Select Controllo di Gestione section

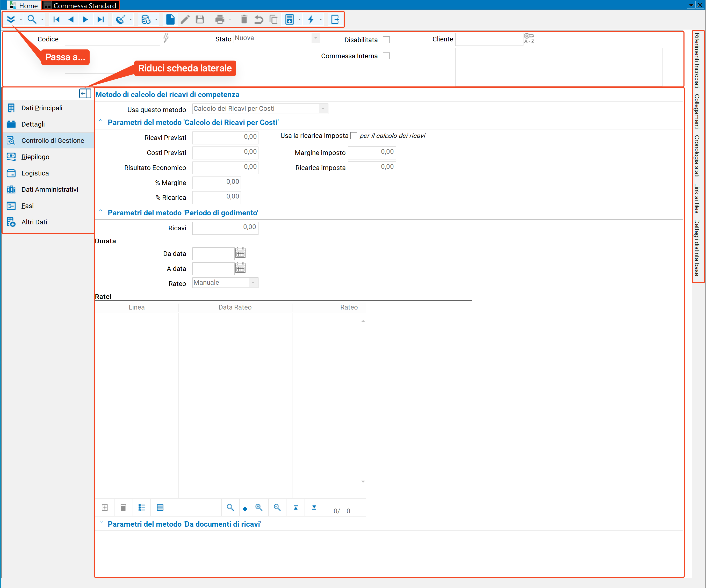(48, 141)
